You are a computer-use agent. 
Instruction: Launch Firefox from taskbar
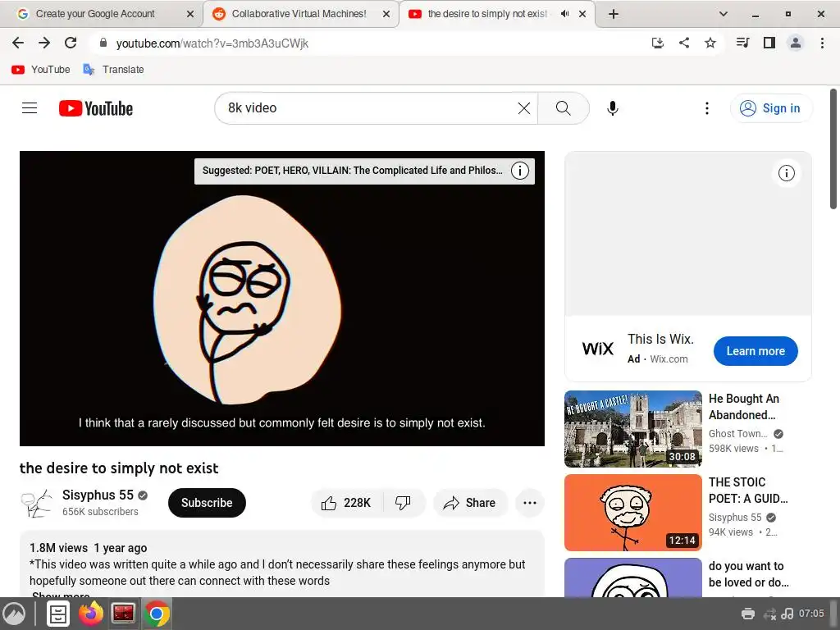[90, 614]
